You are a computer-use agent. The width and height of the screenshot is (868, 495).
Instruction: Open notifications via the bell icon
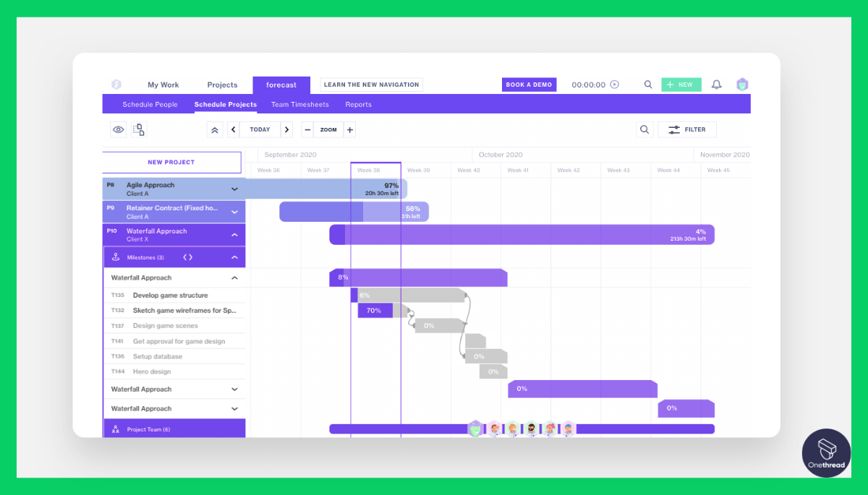[x=716, y=85]
